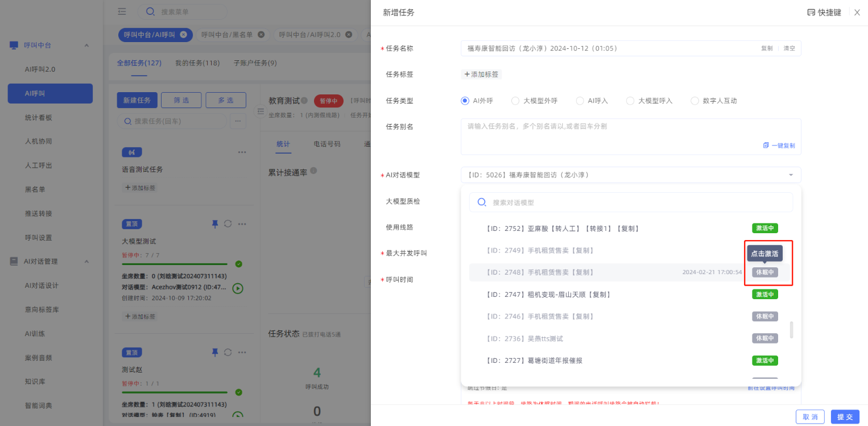Click the menu collapse icon beside search
Screen dimensions: 868x426
pyautogui.click(x=122, y=11)
